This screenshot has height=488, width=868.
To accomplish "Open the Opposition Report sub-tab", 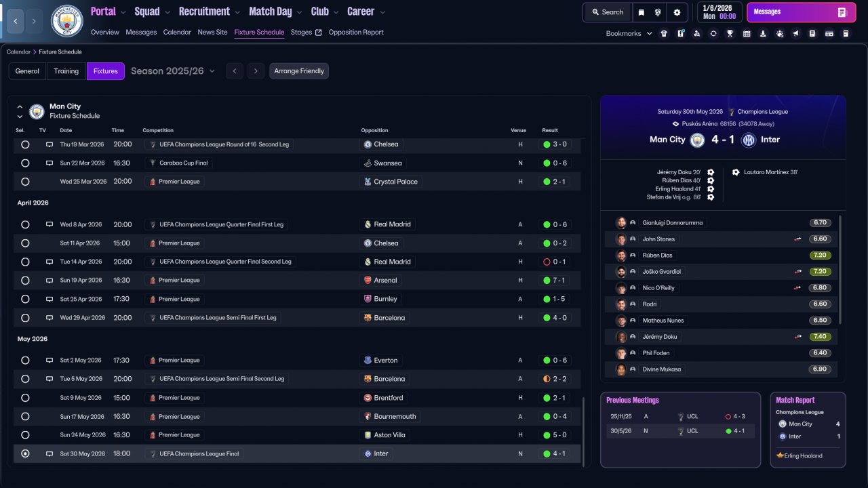I will pos(356,32).
